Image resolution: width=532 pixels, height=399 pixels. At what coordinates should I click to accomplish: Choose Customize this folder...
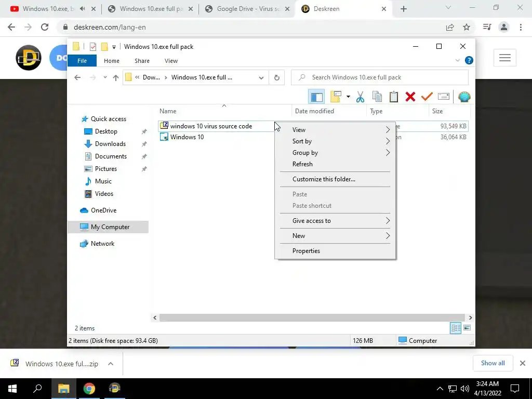click(x=335, y=179)
